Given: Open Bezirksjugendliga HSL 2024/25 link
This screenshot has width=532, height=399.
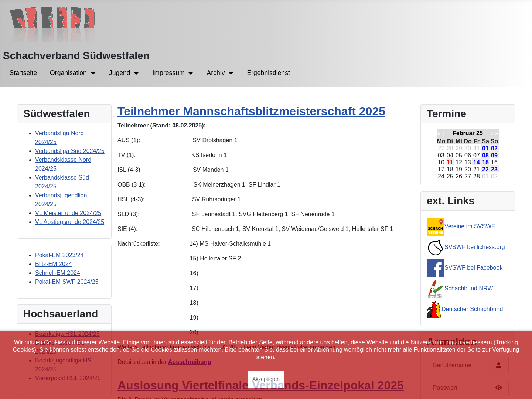Looking at the screenshot, I should (65, 365).
